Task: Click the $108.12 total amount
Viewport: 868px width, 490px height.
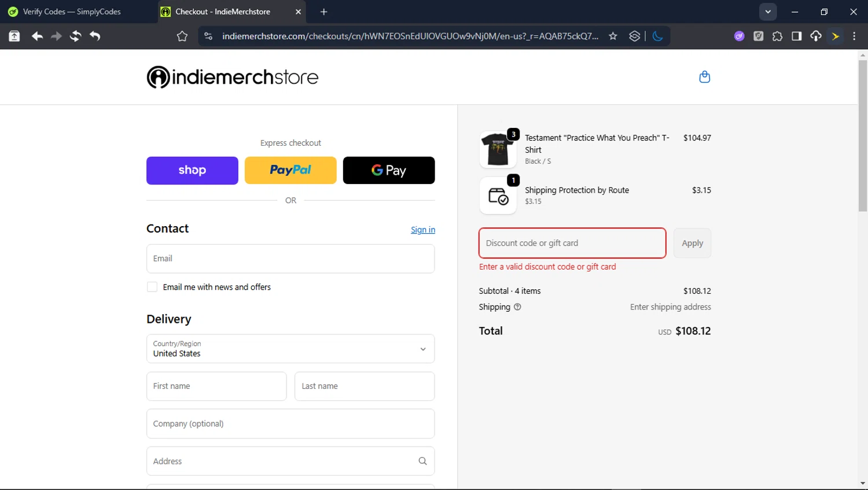Action: (x=693, y=331)
